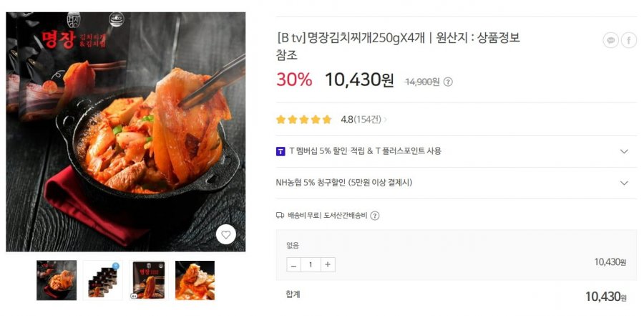644x316 pixels.
Task: Select fourth thumbnail of kimchi close-up
Action: tap(195, 280)
